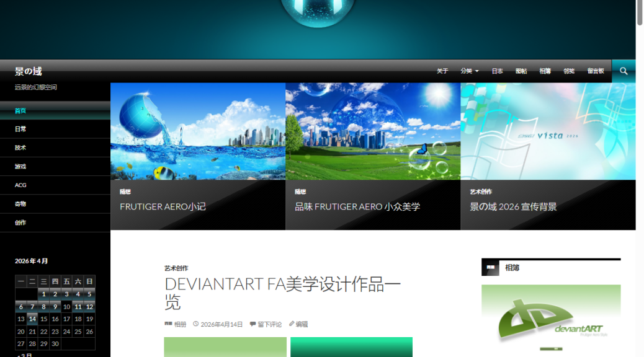Select 首页 in the left sidebar
The image size is (644, 357).
(20, 111)
